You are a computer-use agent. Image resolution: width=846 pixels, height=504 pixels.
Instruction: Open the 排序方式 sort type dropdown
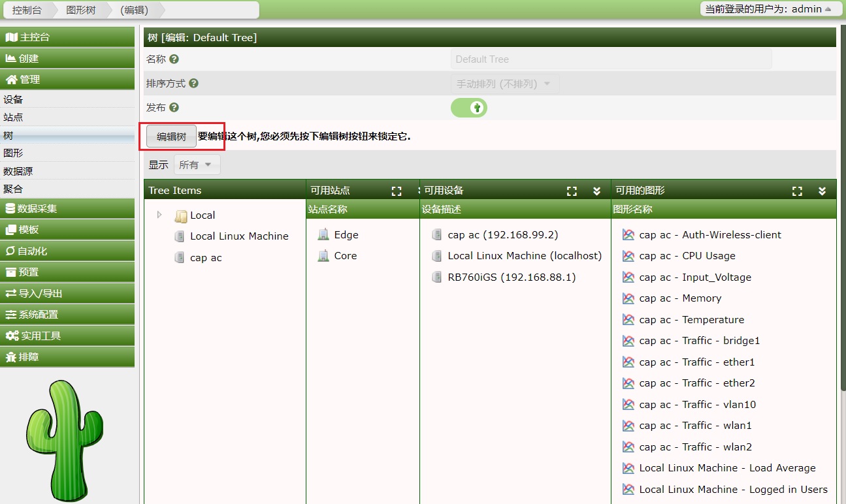[504, 84]
